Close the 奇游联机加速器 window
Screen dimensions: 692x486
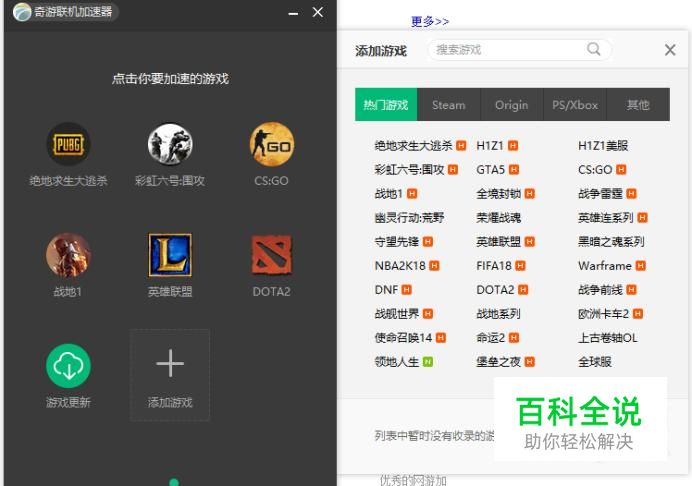(x=318, y=12)
